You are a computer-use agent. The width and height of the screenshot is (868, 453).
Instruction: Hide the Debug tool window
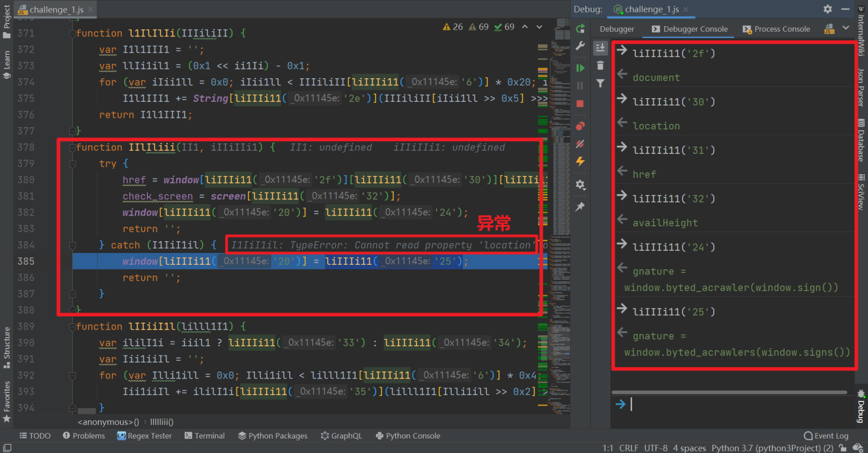point(845,9)
